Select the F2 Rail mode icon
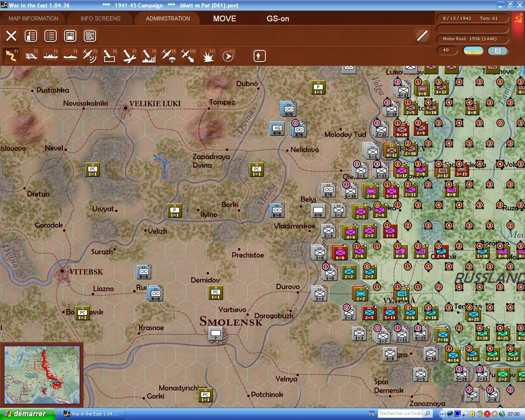525x420 pixels. 31,55
